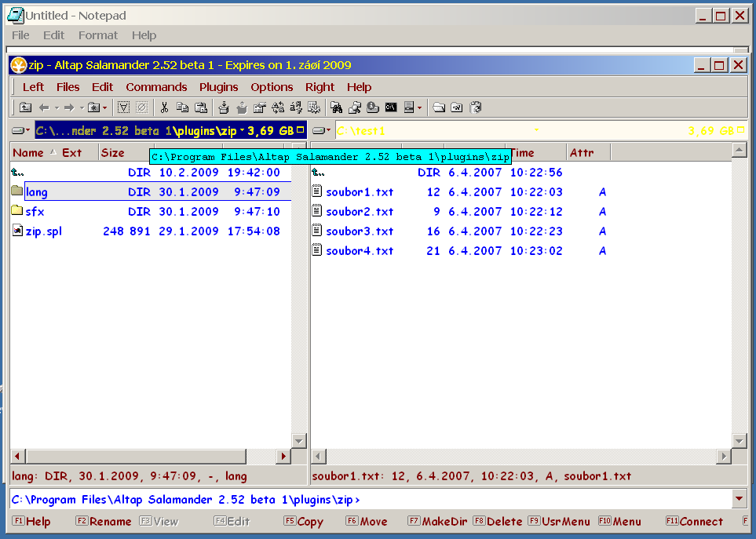
Task: Open the Options menu
Action: coord(272,87)
